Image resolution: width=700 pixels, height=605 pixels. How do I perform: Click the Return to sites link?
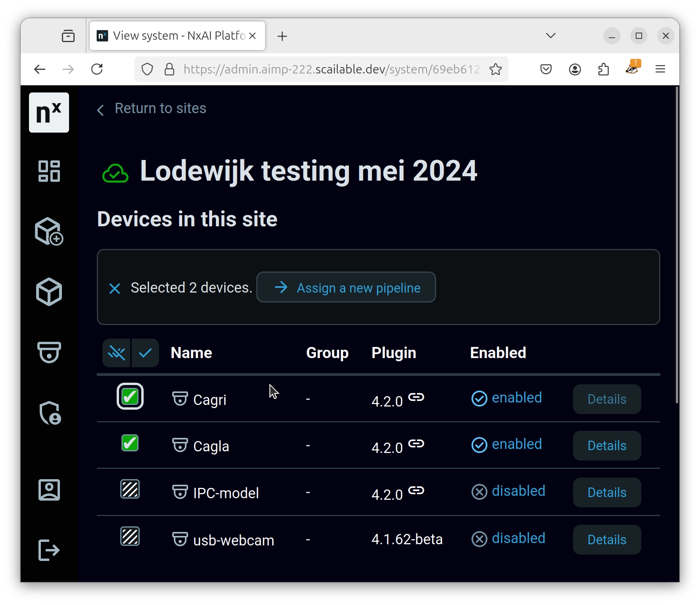[160, 108]
